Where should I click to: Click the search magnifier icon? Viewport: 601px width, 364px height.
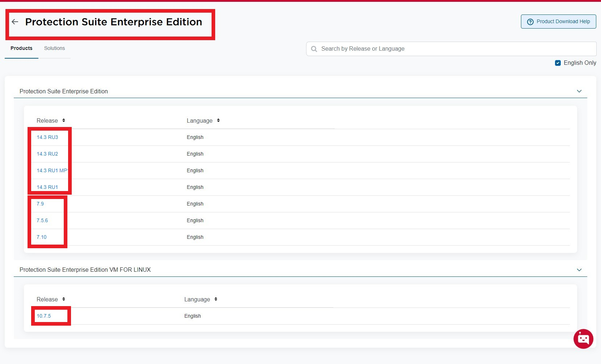(314, 49)
